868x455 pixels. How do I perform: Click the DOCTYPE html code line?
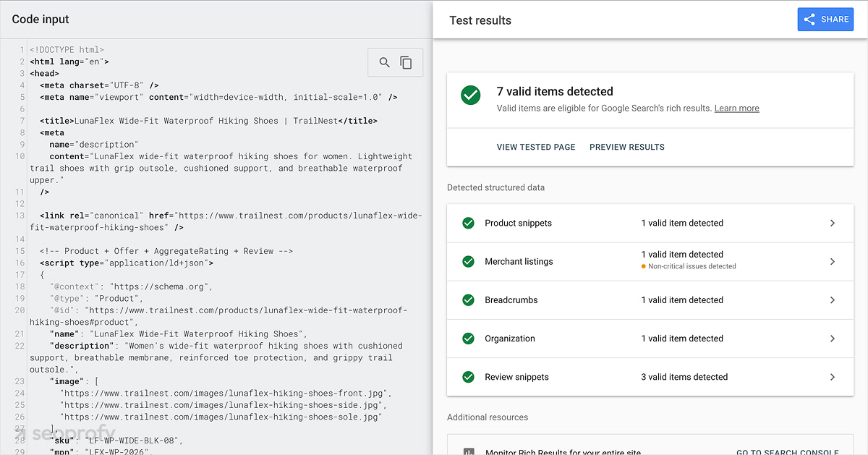[x=67, y=50]
